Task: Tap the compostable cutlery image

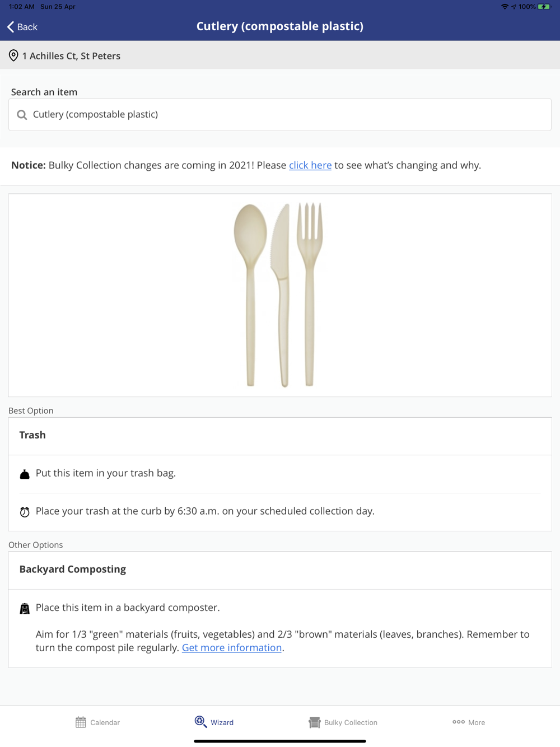Action: [279, 295]
